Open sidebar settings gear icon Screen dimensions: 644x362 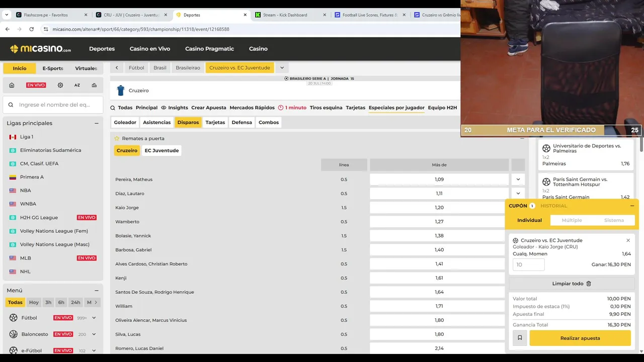pos(60,85)
